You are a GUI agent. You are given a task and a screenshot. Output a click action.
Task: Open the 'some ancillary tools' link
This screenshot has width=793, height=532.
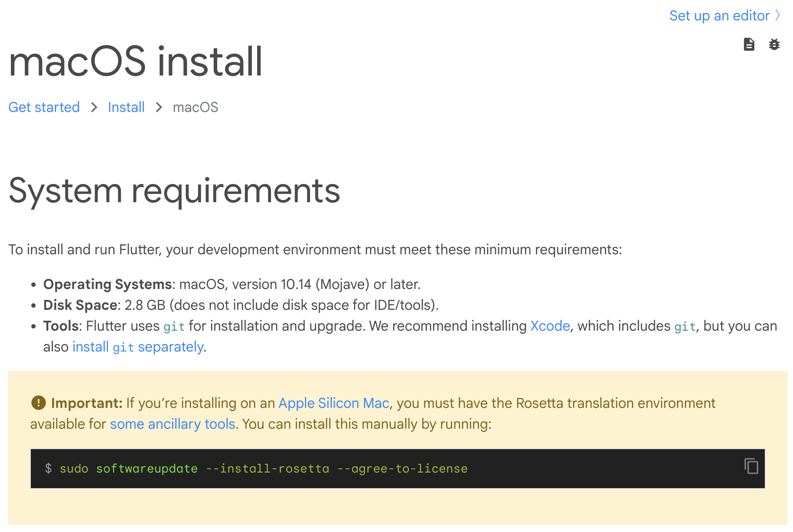pyautogui.click(x=173, y=424)
